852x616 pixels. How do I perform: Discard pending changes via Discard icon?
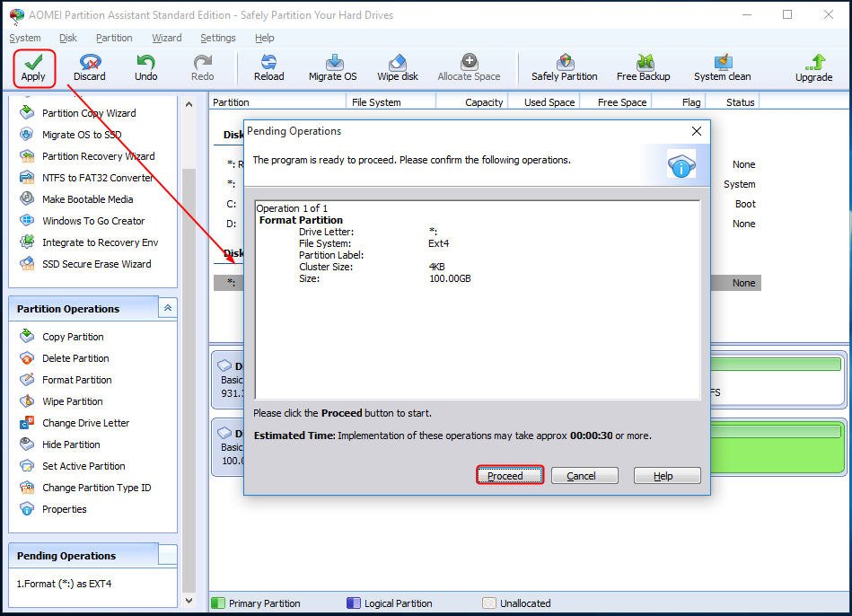(90, 68)
